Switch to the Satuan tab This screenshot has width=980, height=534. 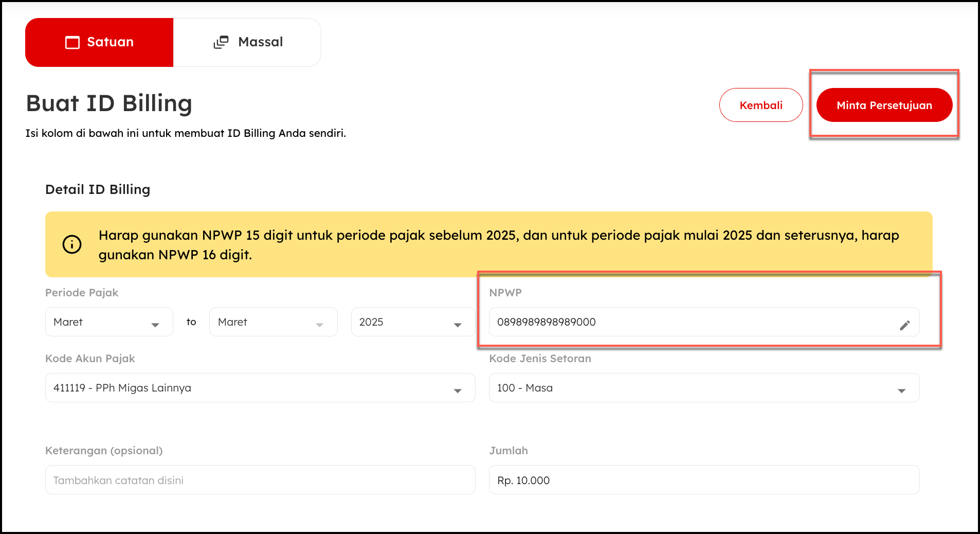tap(99, 42)
